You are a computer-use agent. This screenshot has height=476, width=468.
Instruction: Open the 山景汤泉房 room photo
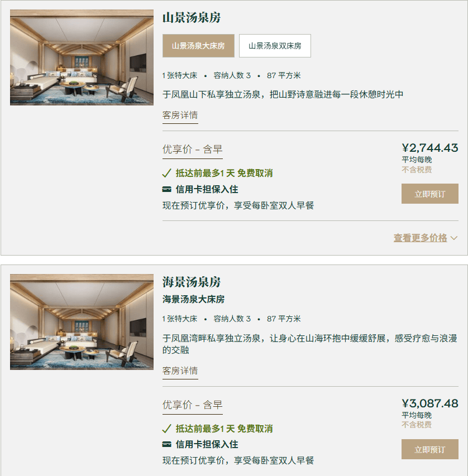pyautogui.click(x=80, y=57)
